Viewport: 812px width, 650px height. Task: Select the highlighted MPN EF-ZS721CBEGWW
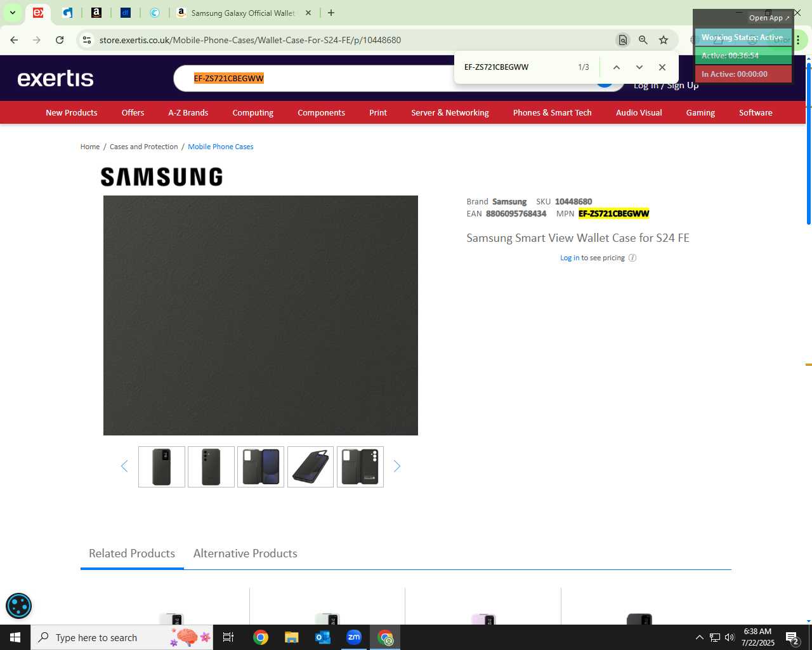[614, 214]
